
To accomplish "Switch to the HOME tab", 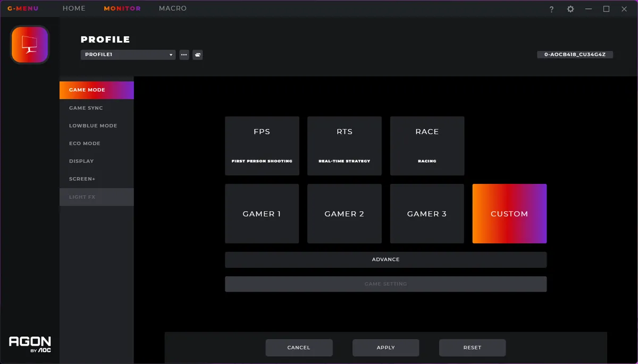I will click(74, 9).
